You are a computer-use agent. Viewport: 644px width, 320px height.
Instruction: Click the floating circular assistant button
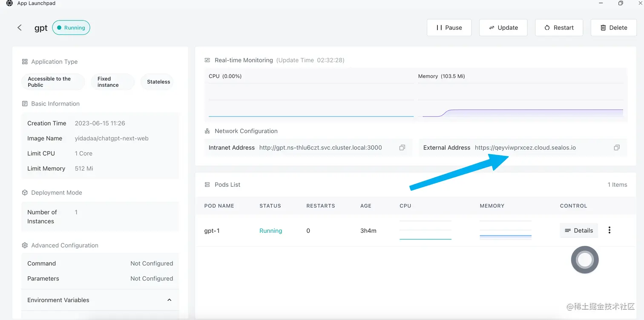[x=585, y=260]
